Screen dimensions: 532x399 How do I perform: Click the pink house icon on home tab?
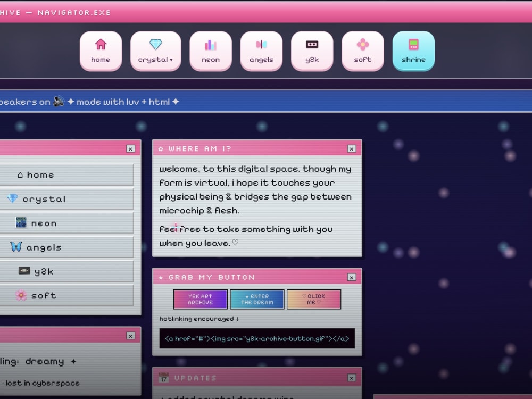click(101, 44)
